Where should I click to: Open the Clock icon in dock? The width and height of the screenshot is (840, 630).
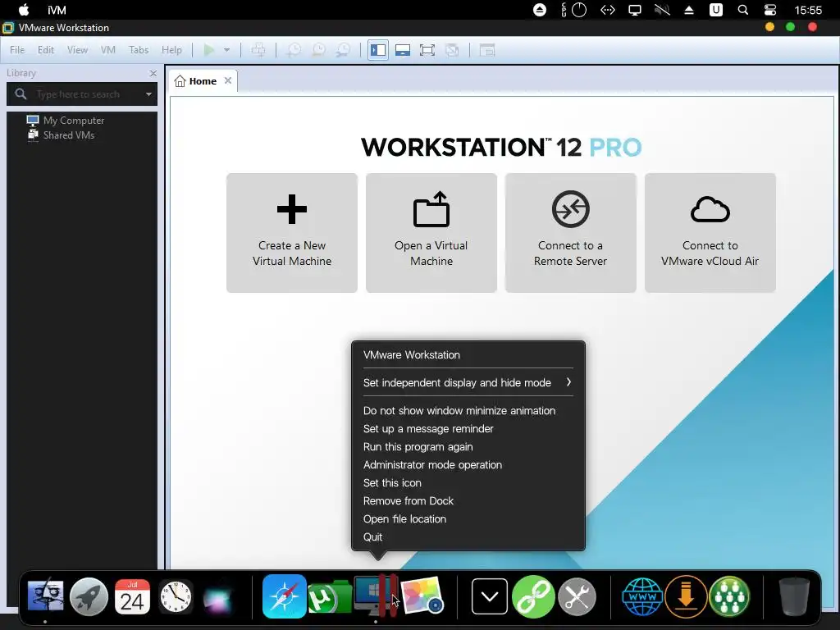[176, 596]
